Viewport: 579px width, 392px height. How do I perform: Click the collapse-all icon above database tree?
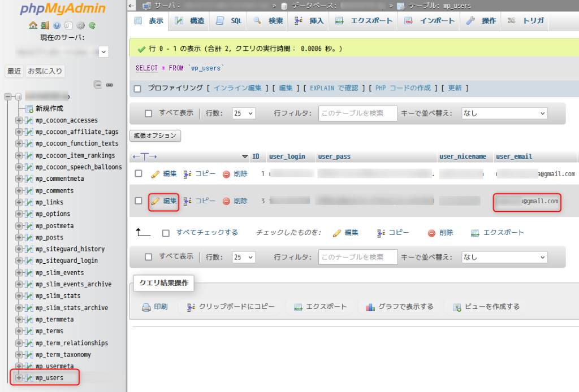(x=98, y=85)
